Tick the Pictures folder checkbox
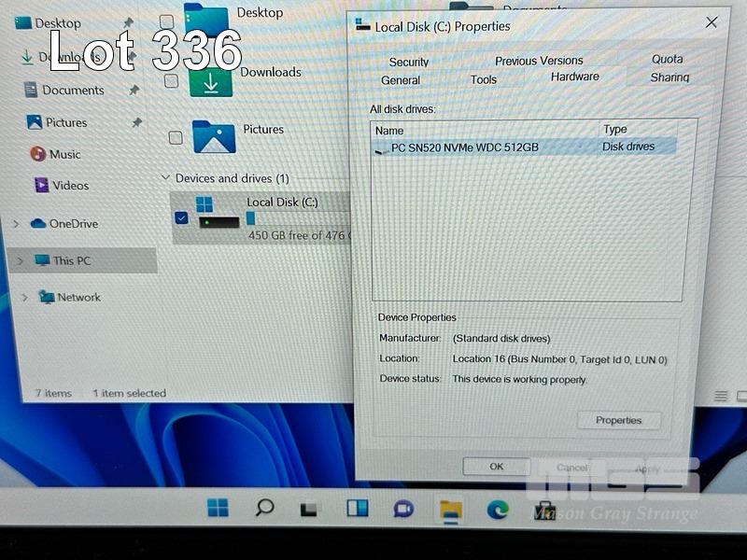 176,137
